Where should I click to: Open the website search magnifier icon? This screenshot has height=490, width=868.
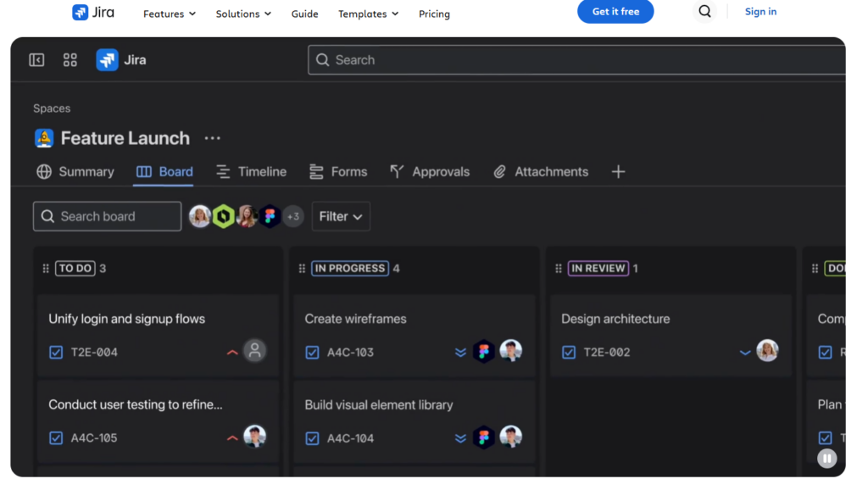(x=704, y=11)
